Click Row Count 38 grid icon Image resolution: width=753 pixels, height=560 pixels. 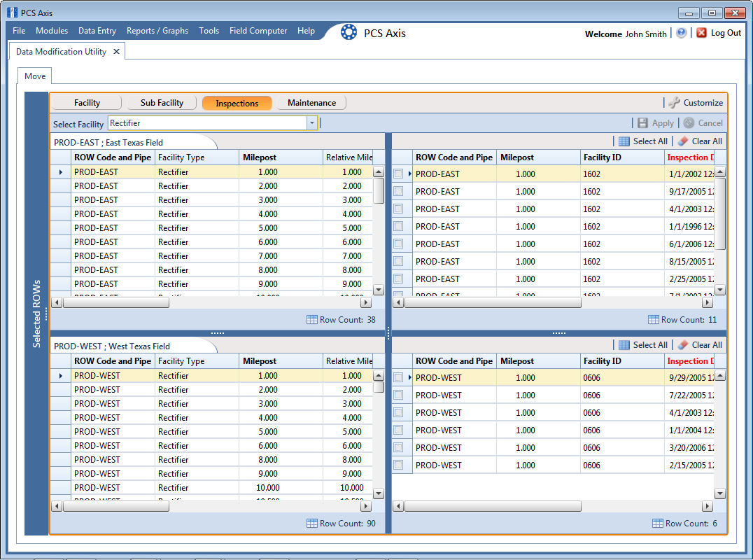(311, 319)
